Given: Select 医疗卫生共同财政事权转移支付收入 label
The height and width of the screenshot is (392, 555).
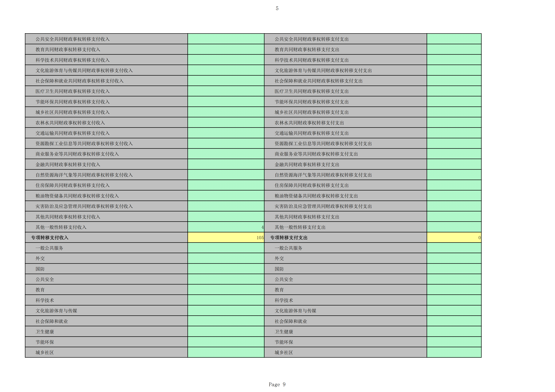Looking at the screenshot, I should [x=73, y=91].
